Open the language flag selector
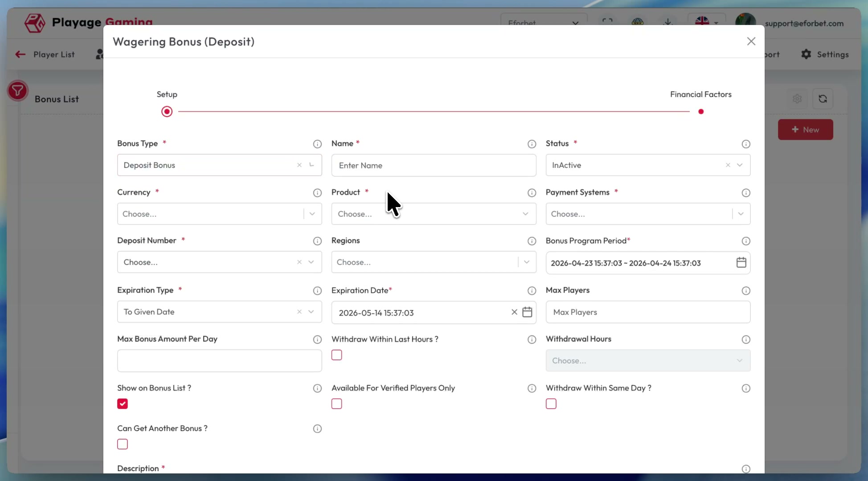 coord(707,22)
